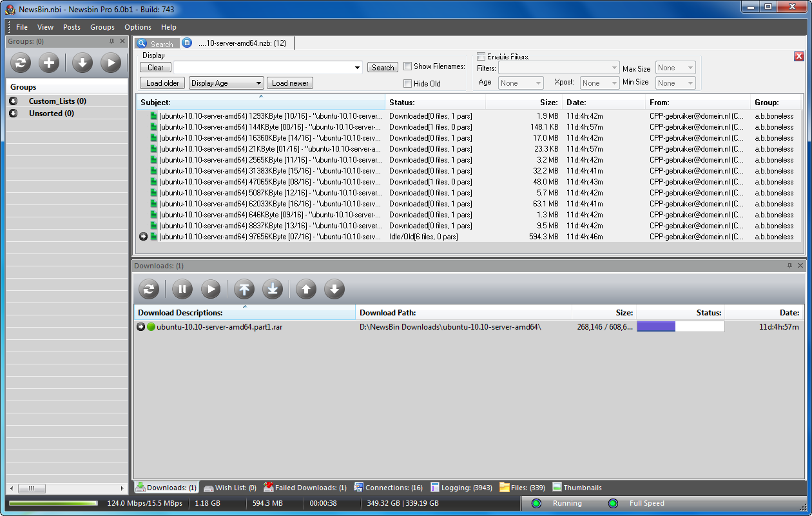812x516 pixels.
Task: Click the green status ball for part1.rar
Action: pyautogui.click(x=151, y=327)
